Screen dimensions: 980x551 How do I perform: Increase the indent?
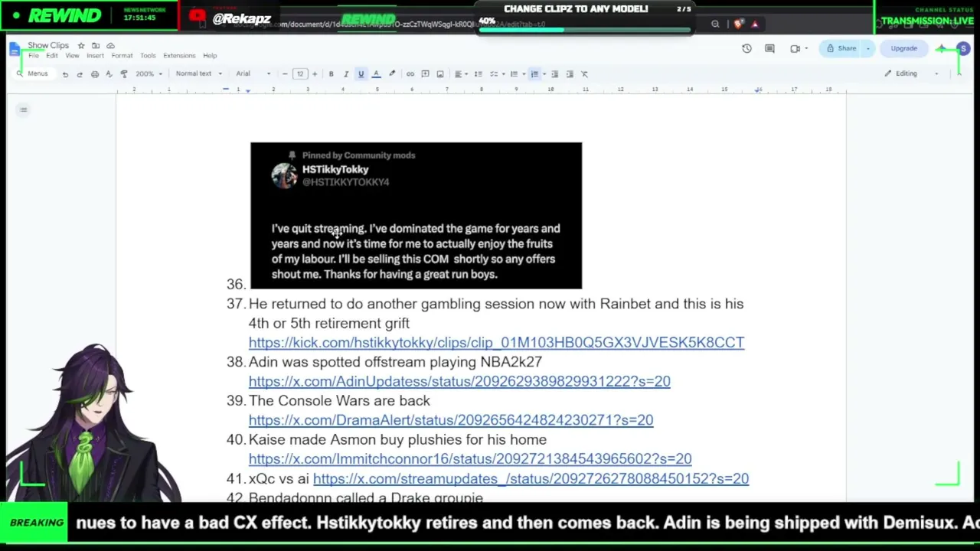click(x=570, y=74)
